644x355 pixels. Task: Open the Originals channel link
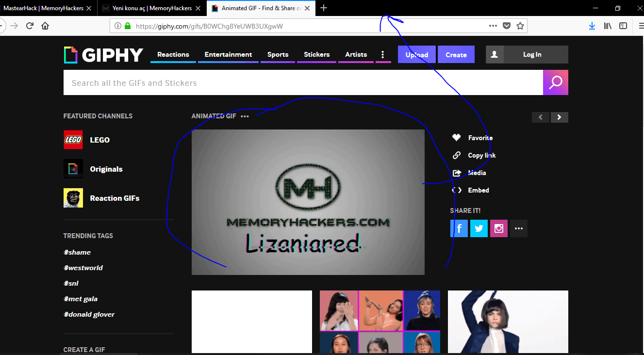click(106, 169)
